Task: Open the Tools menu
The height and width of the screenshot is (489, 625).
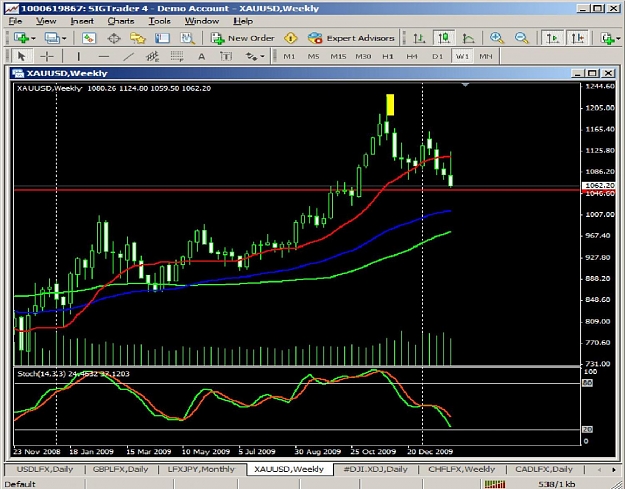Action: [159, 21]
